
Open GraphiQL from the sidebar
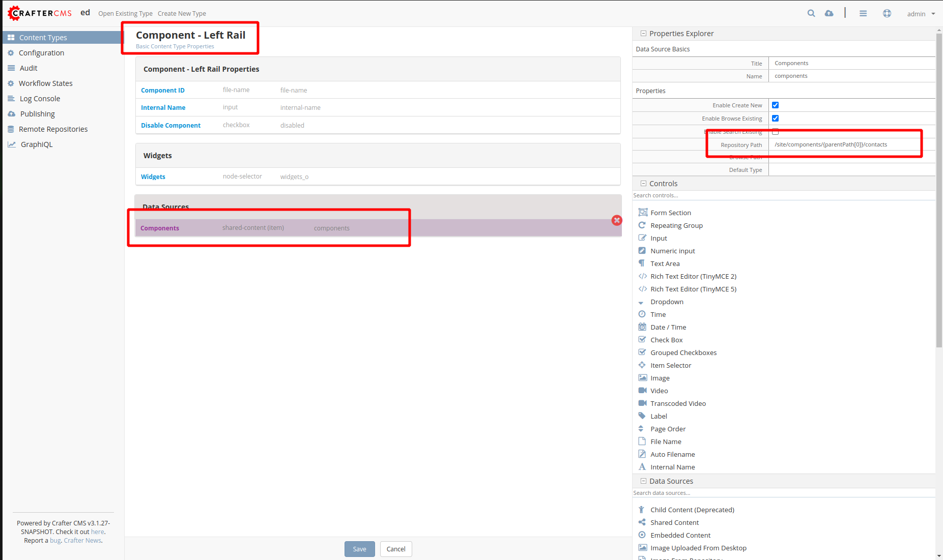click(37, 144)
